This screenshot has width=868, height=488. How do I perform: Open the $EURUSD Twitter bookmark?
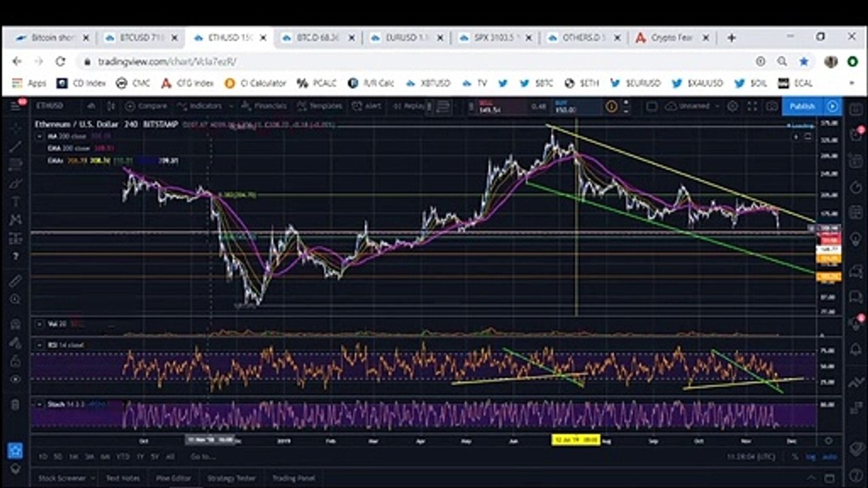(x=635, y=83)
